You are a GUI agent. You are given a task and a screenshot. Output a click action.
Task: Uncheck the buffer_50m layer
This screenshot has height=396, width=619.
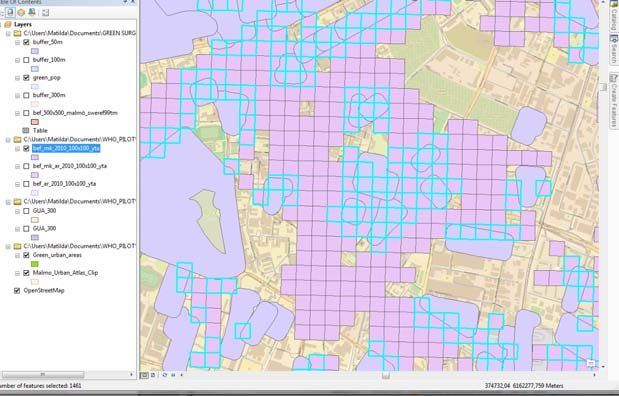(26, 42)
